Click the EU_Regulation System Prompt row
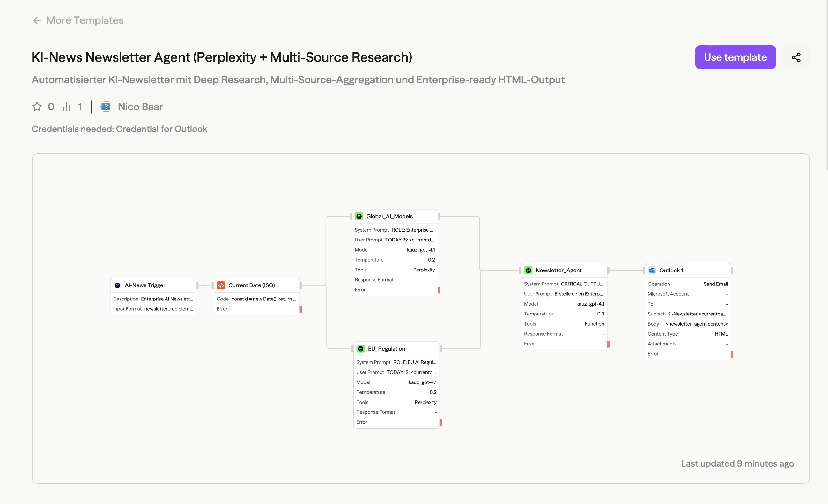Screen dimensions: 828x504 point(396,362)
